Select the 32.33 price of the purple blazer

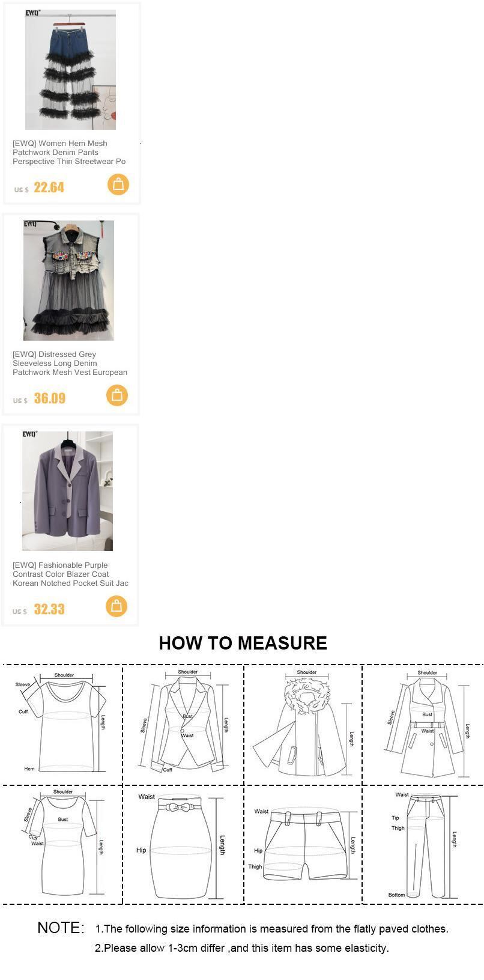(49, 609)
